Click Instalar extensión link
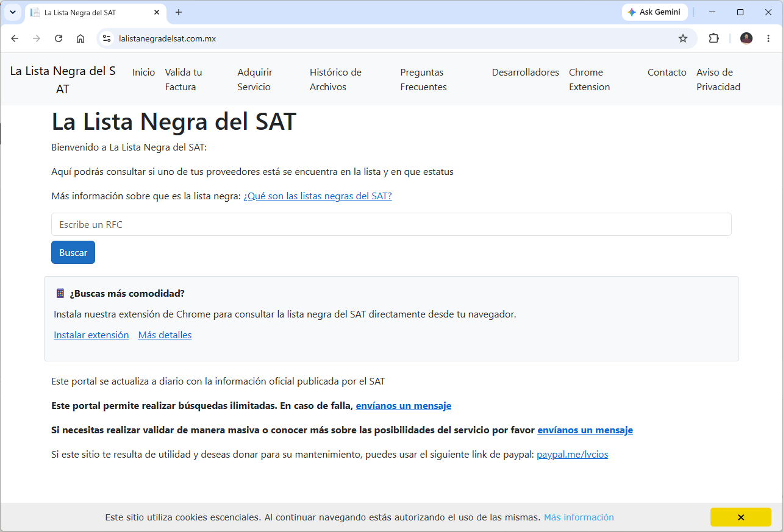783x532 pixels. [91, 335]
